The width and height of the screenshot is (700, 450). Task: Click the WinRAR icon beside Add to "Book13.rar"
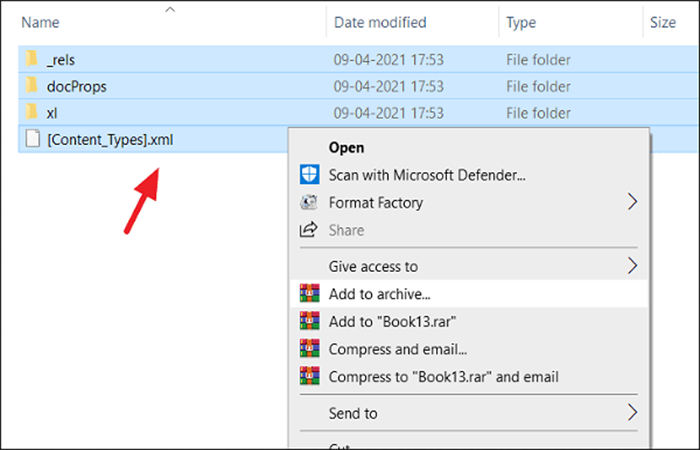[309, 321]
